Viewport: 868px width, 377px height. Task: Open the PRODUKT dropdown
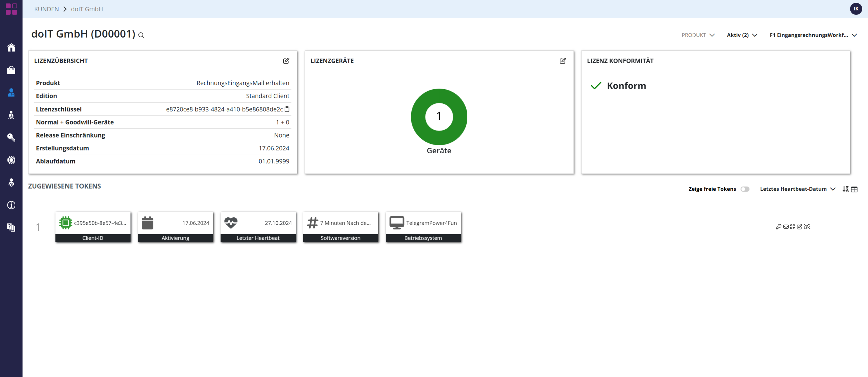pos(698,35)
